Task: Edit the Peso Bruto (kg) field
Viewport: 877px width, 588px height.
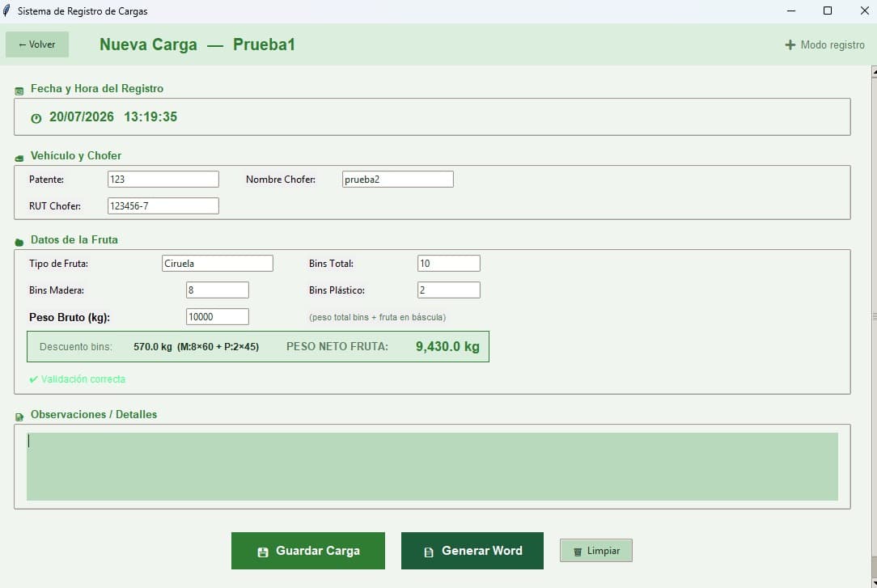Action: pyautogui.click(x=218, y=317)
